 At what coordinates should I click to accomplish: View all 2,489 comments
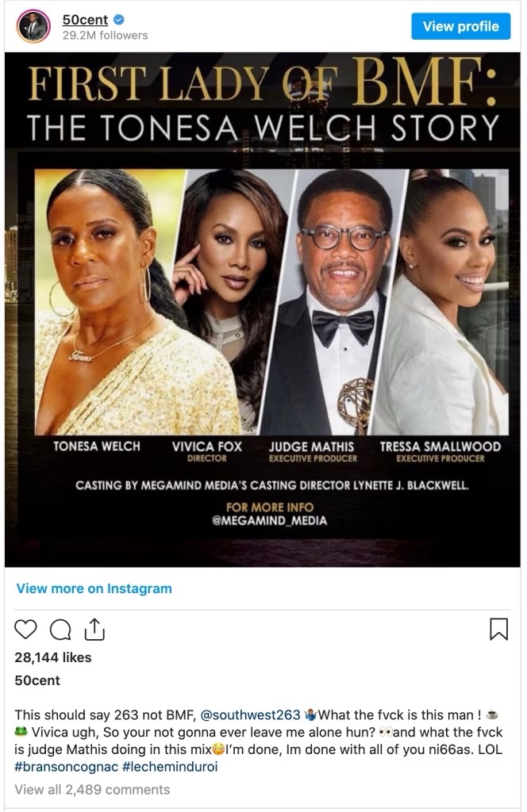92,789
